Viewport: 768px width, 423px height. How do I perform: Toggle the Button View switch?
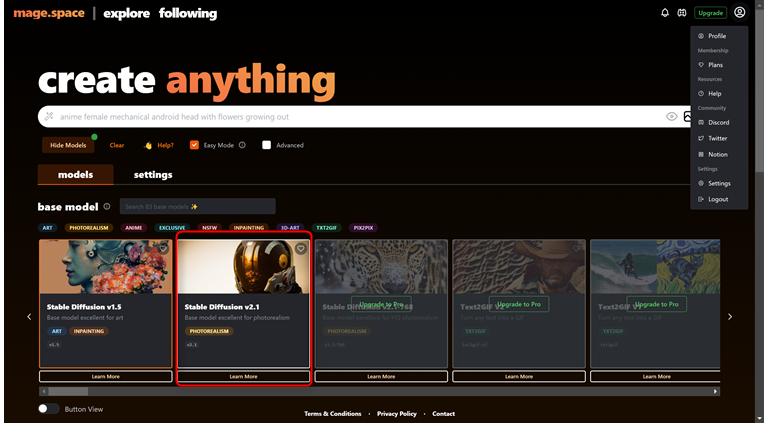click(48, 409)
